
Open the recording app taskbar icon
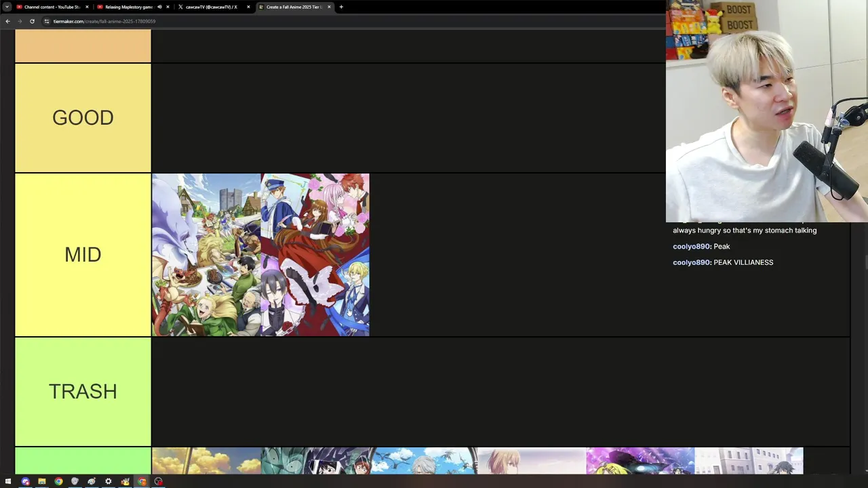click(x=158, y=482)
